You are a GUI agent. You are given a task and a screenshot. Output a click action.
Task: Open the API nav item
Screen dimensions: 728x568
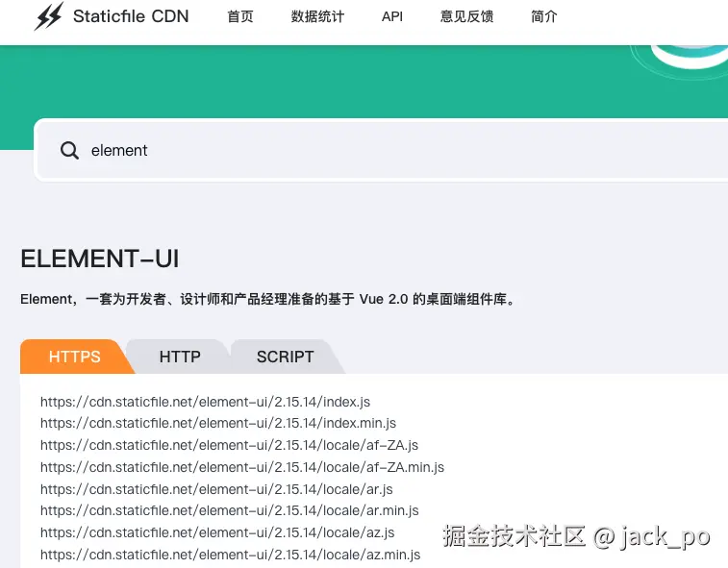pyautogui.click(x=392, y=16)
